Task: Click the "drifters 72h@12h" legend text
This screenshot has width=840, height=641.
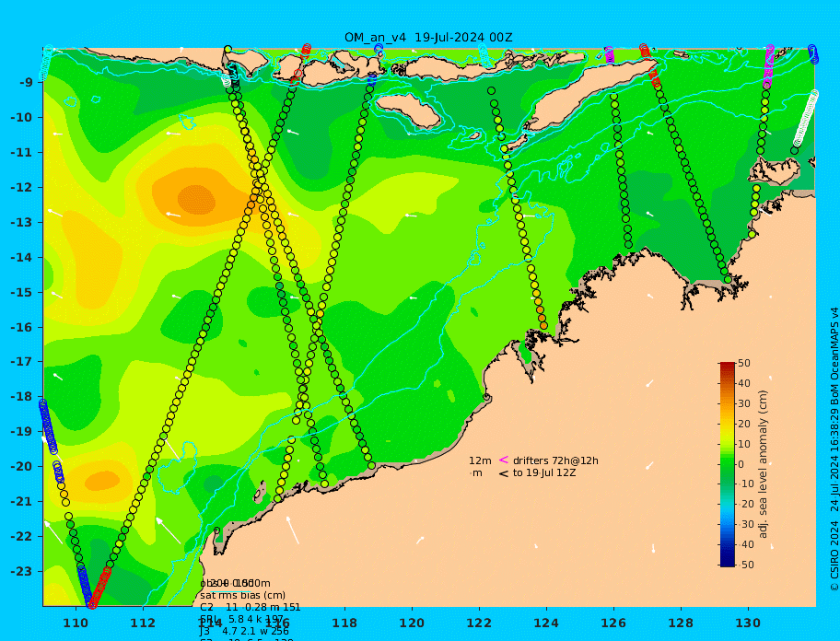Action: [x=555, y=460]
